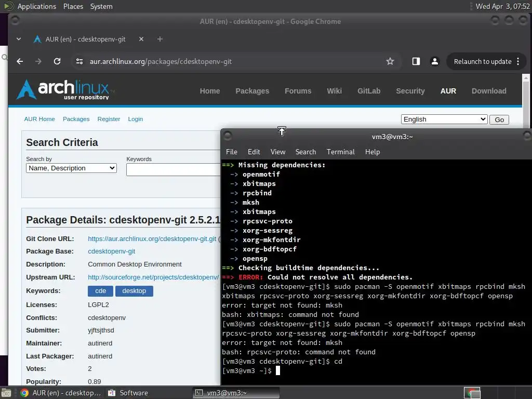Click the page scrollbar up arrow
532x399 pixels.
526,78
